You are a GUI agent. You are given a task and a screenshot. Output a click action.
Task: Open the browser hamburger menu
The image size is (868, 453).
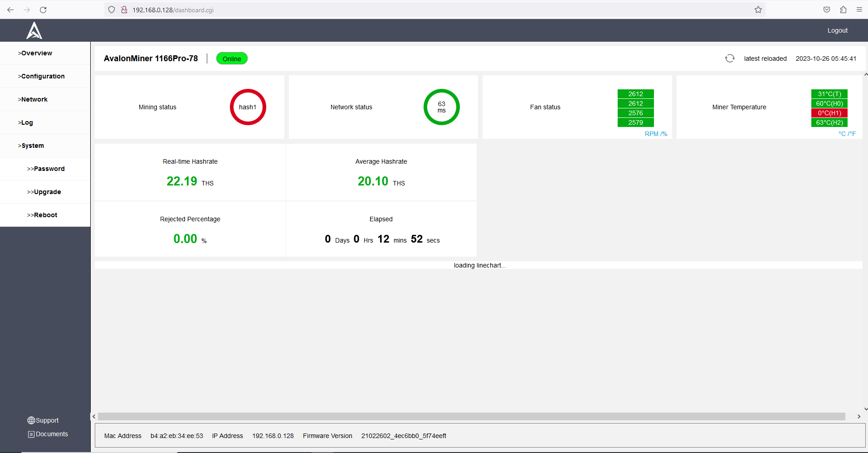pos(859,10)
